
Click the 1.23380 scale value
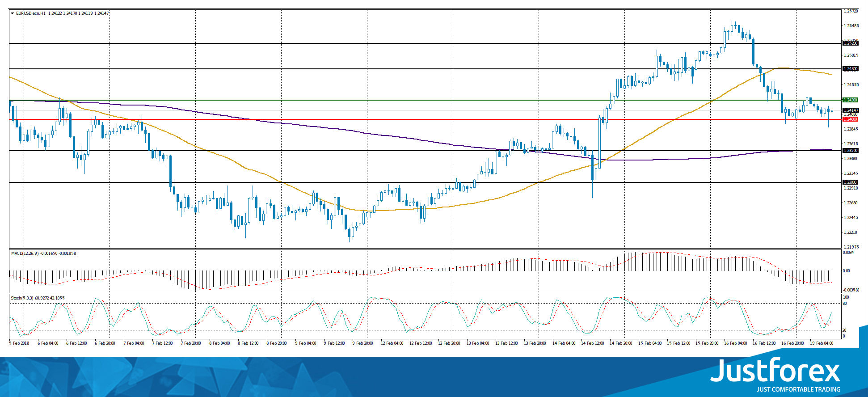[x=851, y=159]
